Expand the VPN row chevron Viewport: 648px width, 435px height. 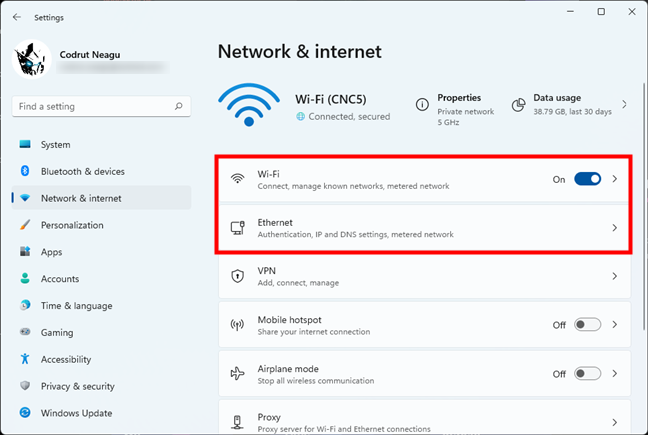coord(615,276)
